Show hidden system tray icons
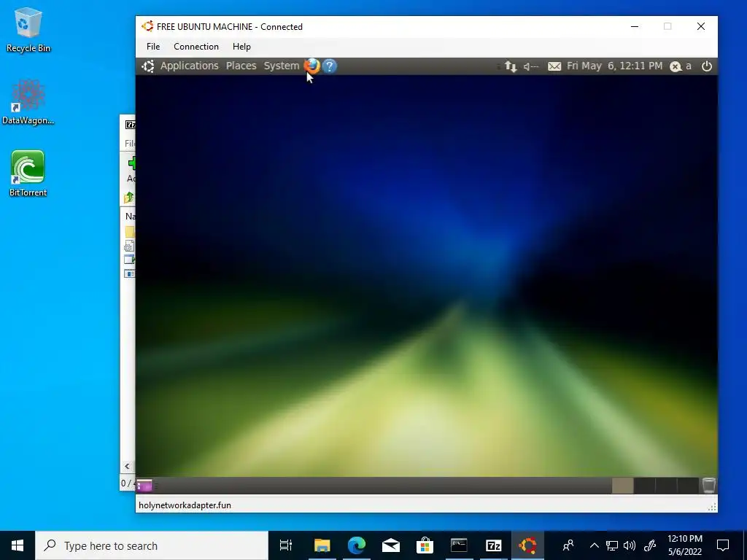Viewport: 747px width, 560px height. (594, 545)
